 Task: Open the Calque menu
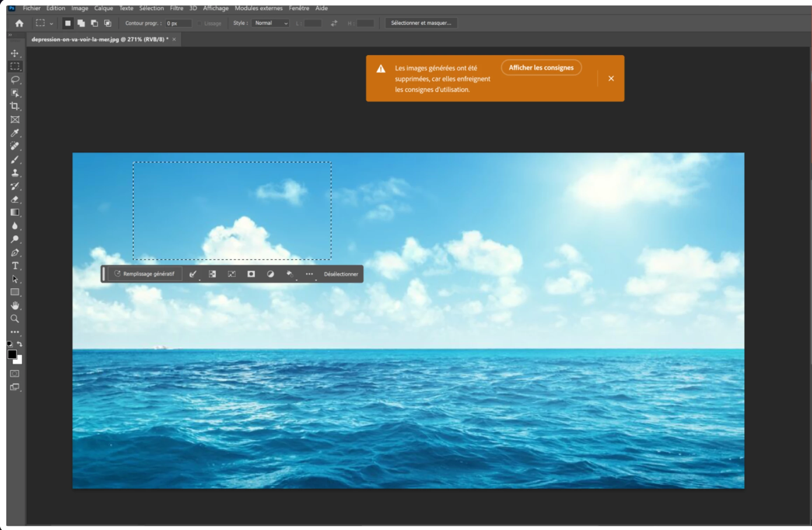point(103,8)
